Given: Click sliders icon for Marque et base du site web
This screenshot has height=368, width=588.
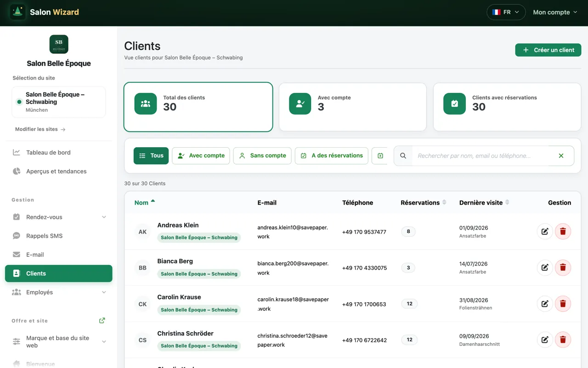Looking at the screenshot, I should tap(17, 341).
